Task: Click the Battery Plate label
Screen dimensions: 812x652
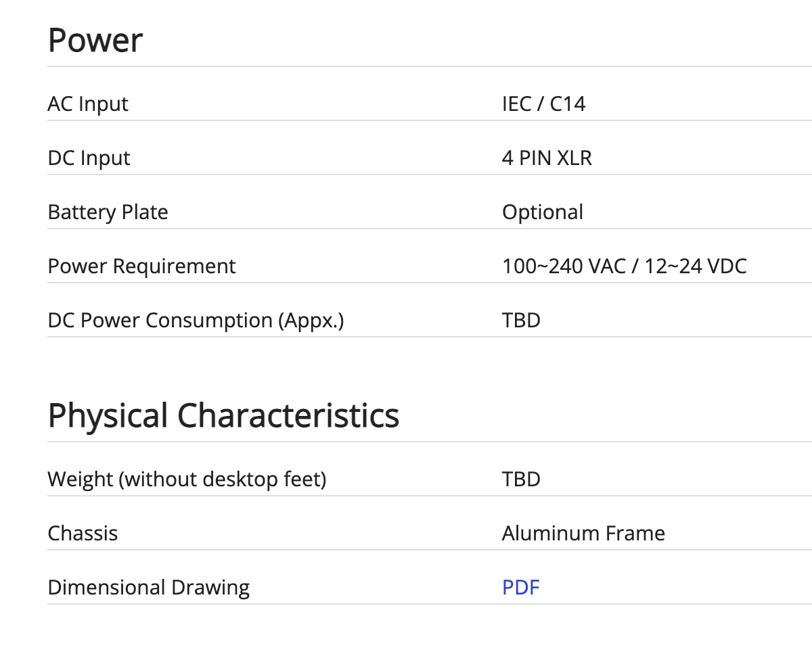Action: pyautogui.click(x=108, y=212)
